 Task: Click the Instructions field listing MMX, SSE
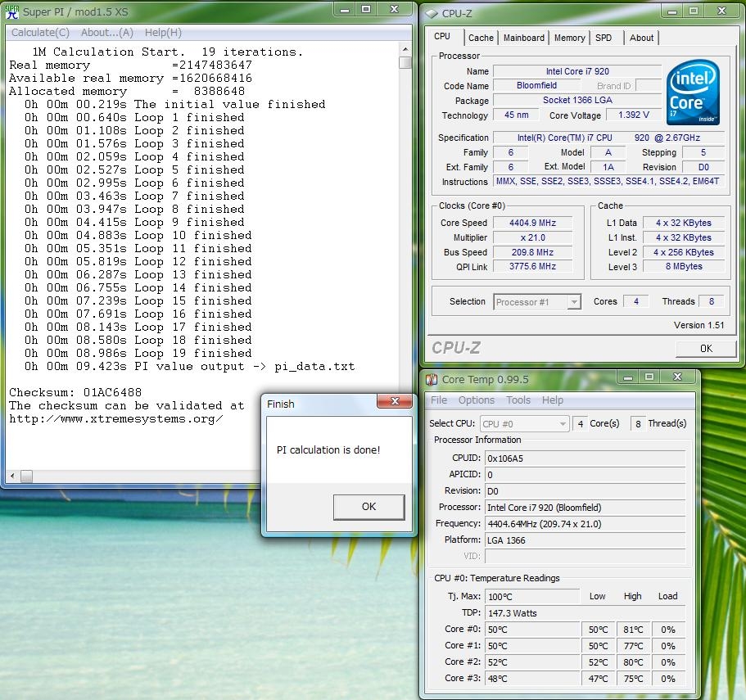click(610, 181)
